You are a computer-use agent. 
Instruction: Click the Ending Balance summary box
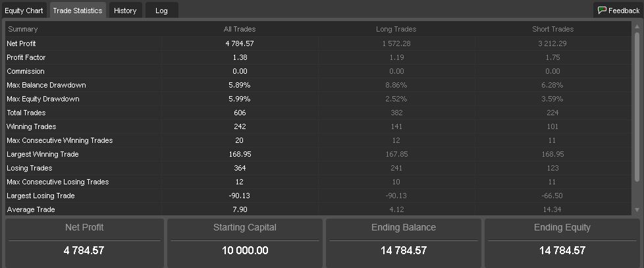point(403,243)
